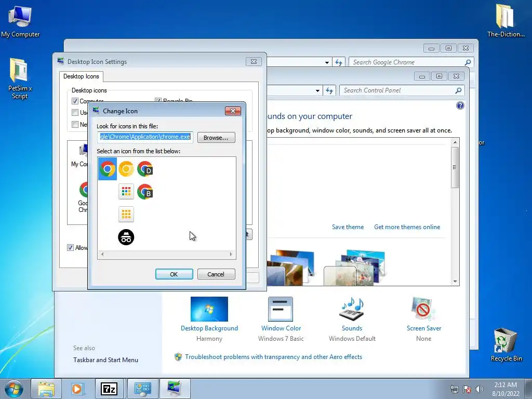Image resolution: width=532 pixels, height=399 pixels.
Task: Select the yellow apps grid icon
Action: (126, 214)
